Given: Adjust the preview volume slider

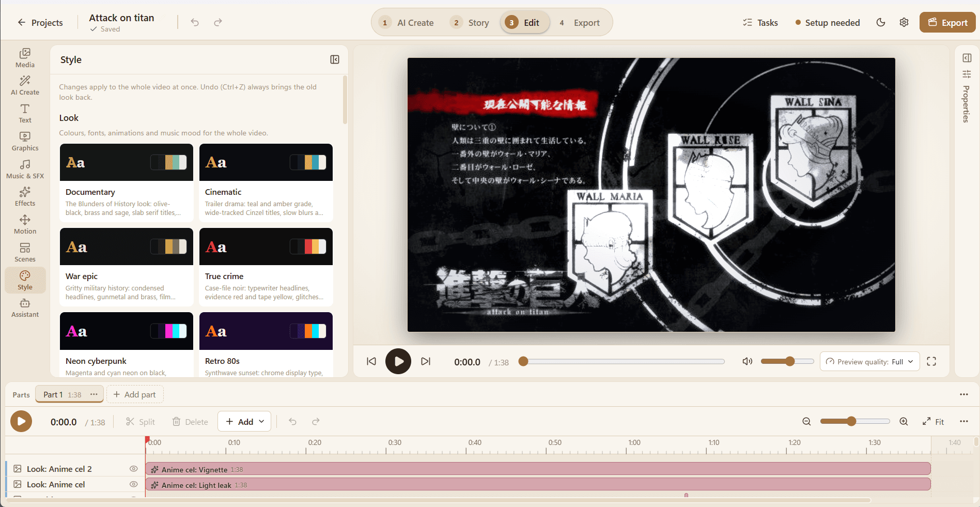Looking at the screenshot, I should [787, 361].
